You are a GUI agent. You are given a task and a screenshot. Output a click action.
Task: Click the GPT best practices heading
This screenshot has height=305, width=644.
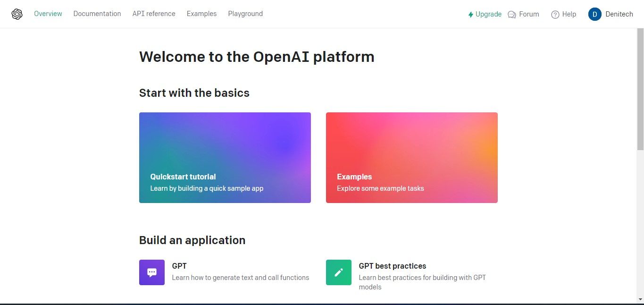pyautogui.click(x=392, y=266)
